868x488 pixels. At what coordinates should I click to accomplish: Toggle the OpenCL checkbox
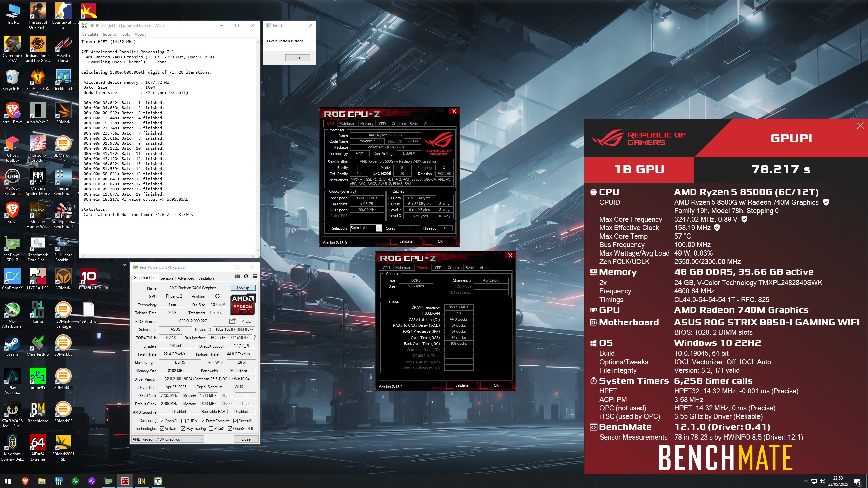point(162,421)
